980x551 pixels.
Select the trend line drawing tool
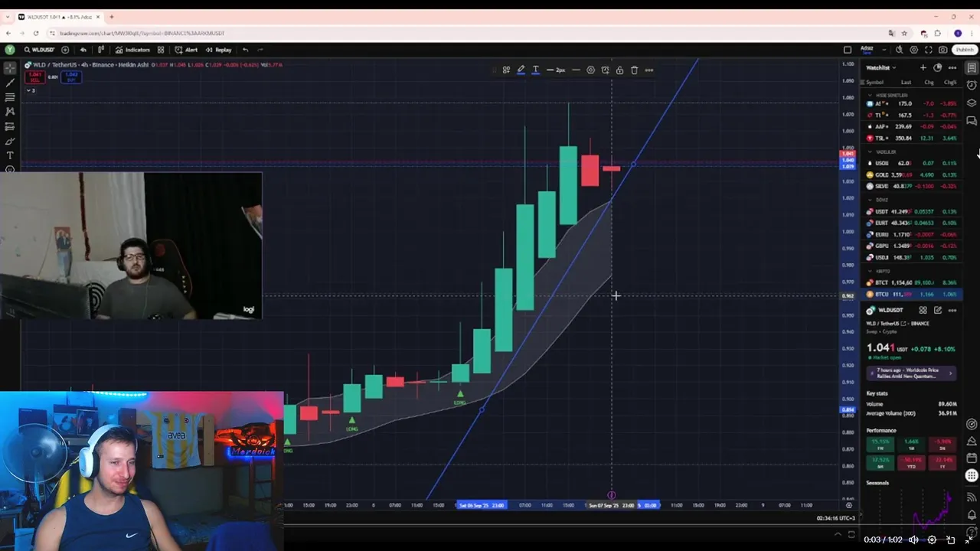pyautogui.click(x=10, y=83)
